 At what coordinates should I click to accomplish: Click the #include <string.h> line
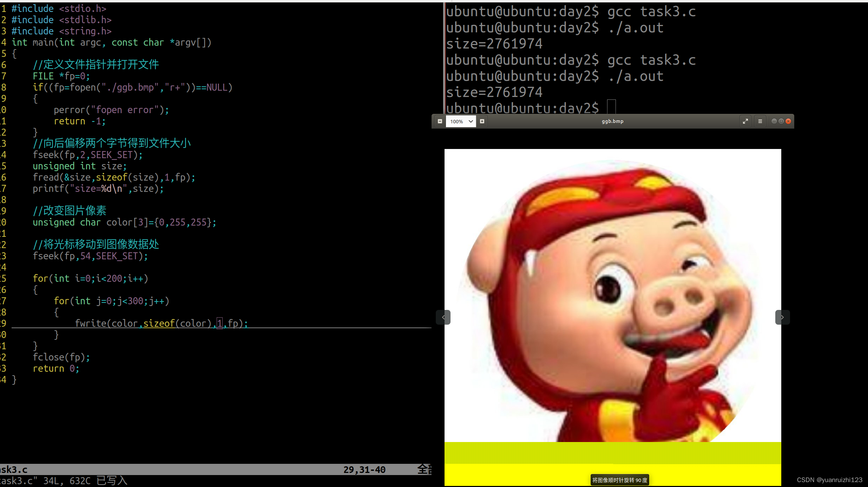coord(61,31)
